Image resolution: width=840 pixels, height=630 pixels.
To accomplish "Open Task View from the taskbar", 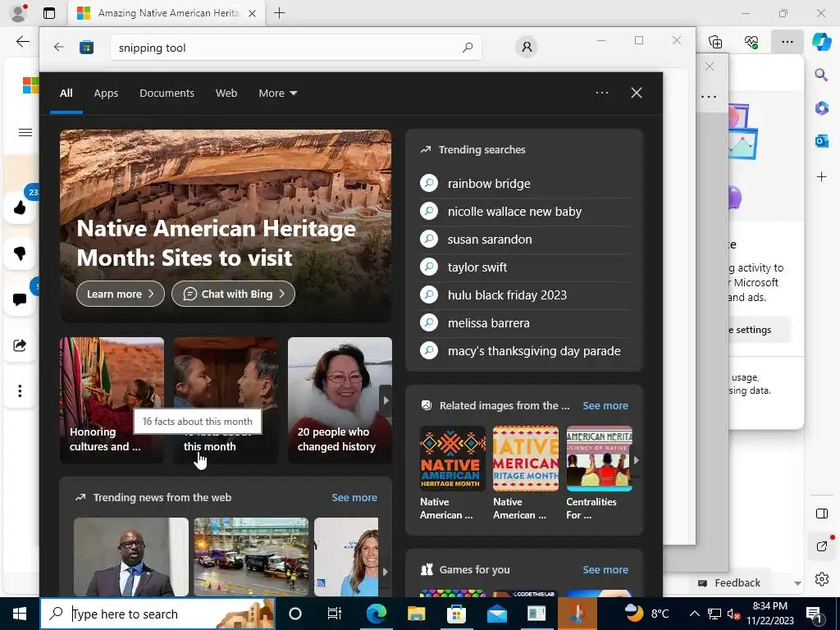I will (335, 614).
